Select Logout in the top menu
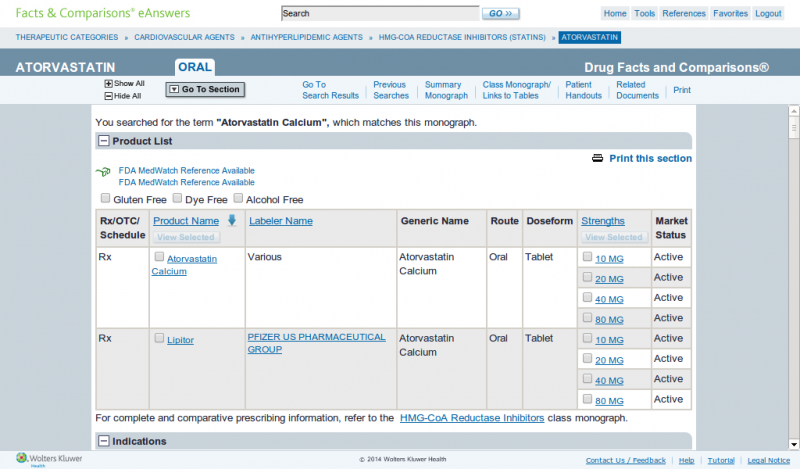 pos(768,14)
